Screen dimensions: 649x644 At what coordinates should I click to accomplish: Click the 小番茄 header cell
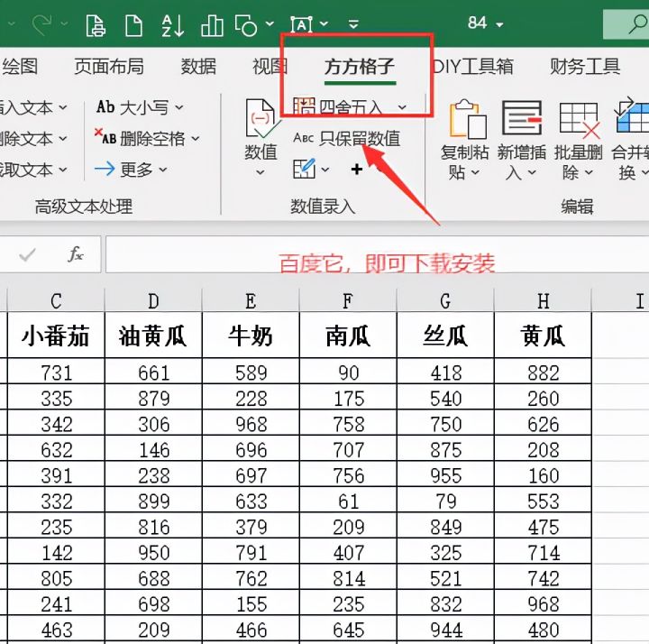coord(56,335)
